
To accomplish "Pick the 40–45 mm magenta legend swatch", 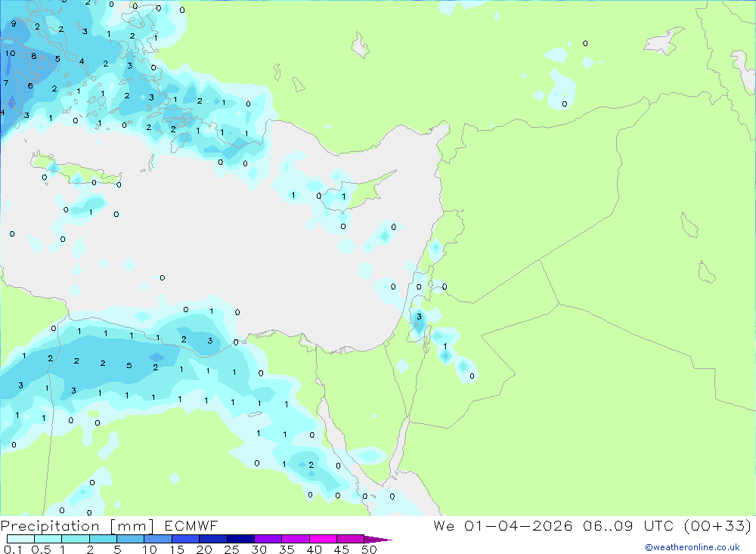I will click(323, 539).
